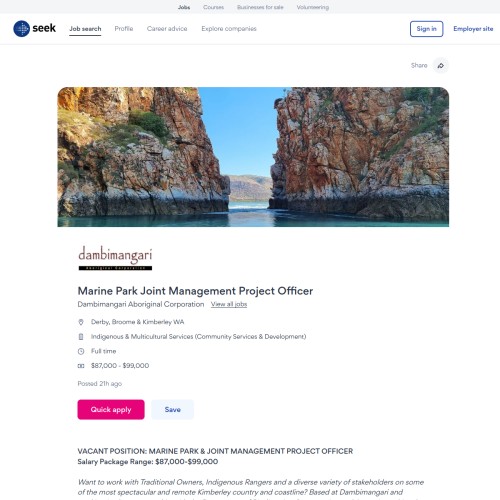Click the full time clock icon
Screen dimensions: 500x500
tap(81, 351)
